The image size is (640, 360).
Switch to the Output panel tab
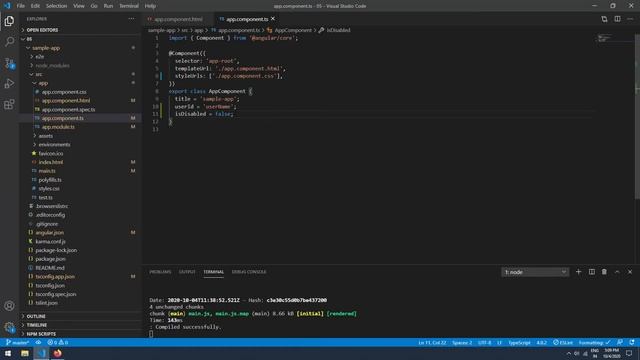pyautogui.click(x=187, y=272)
